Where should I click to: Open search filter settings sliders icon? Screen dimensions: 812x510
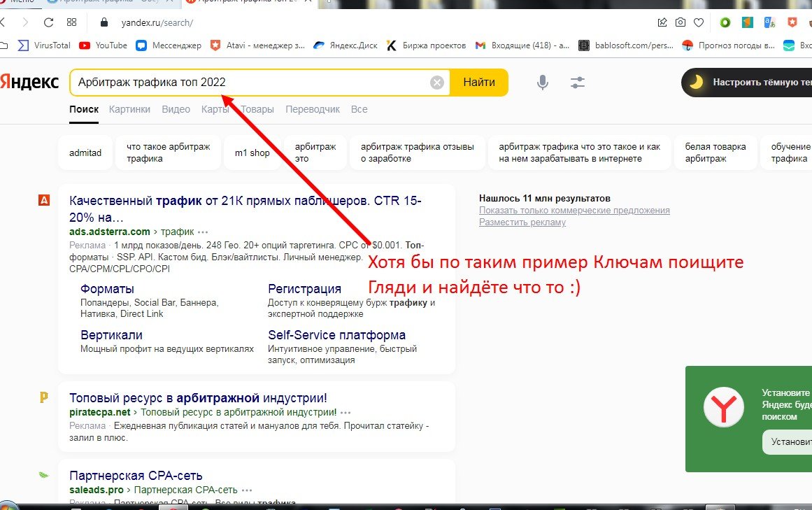point(578,83)
